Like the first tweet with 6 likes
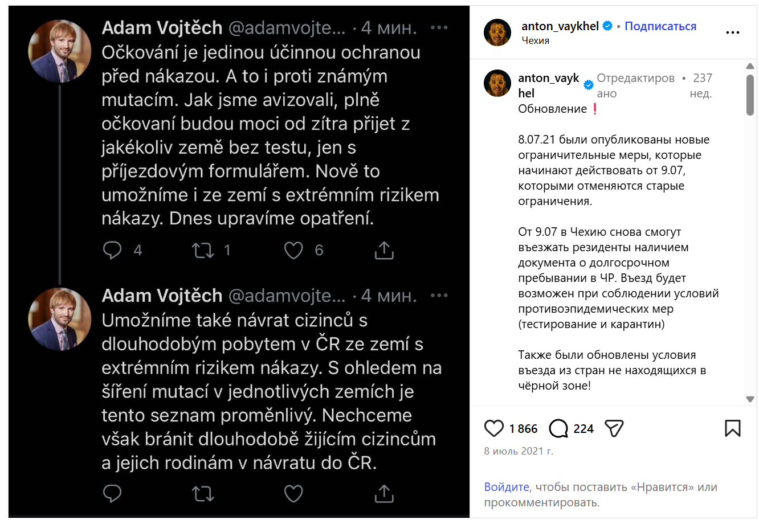 tap(293, 250)
